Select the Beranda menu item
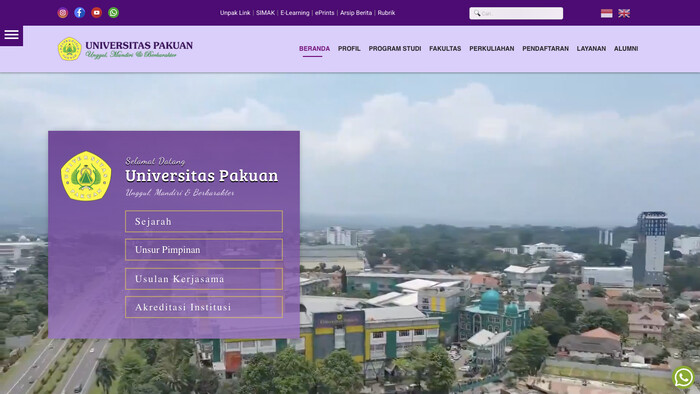Viewport: 700px width, 394px height. point(314,49)
